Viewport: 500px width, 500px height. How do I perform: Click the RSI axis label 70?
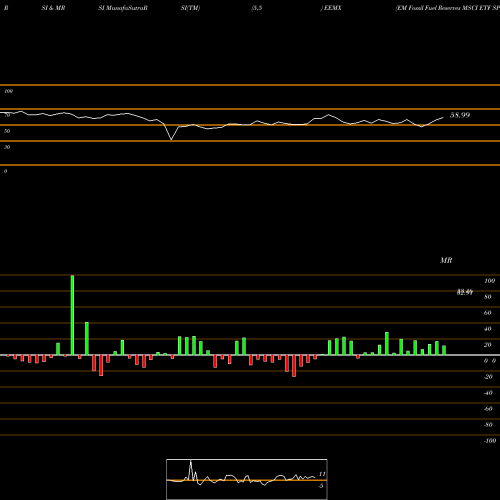7,115
